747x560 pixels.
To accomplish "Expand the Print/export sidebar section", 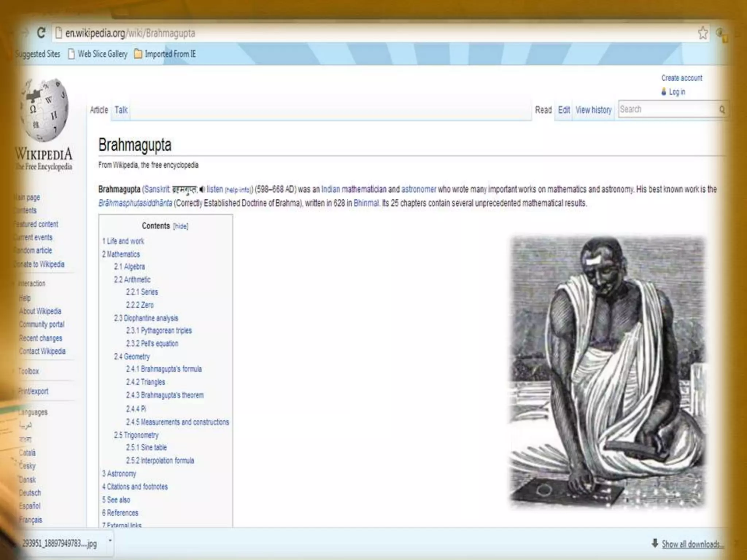I will 33,391.
